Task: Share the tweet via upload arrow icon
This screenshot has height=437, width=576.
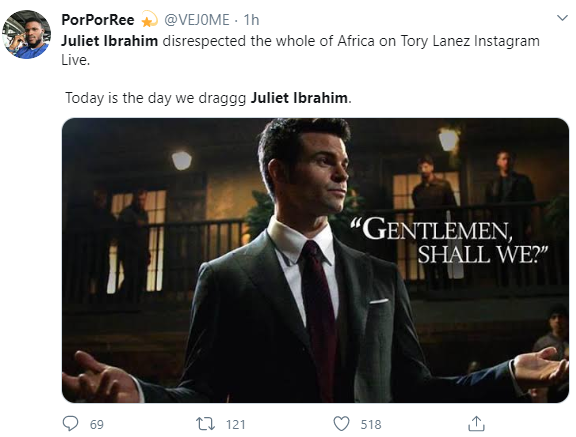Action: (476, 423)
